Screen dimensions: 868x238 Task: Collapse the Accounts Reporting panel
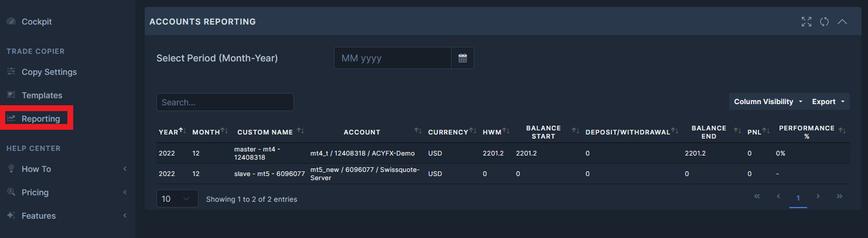point(842,22)
